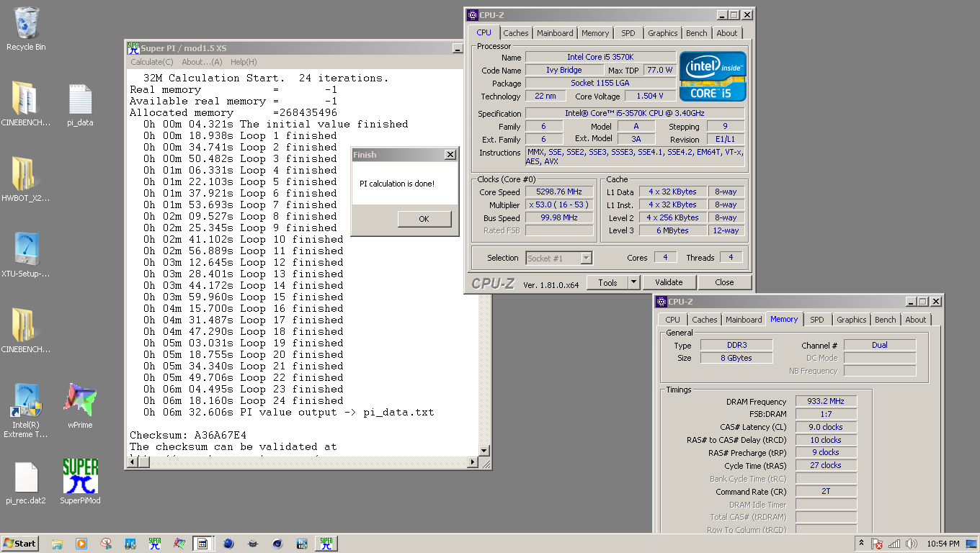Open the HWBOT_X2 folder on desktop
This screenshot has height=553, width=980.
[26, 180]
